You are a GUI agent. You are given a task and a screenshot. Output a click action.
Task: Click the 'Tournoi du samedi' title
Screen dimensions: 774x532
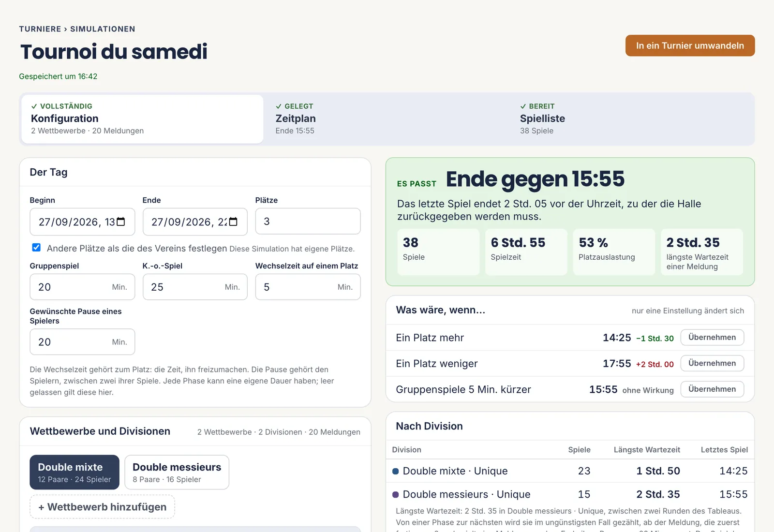coord(114,52)
